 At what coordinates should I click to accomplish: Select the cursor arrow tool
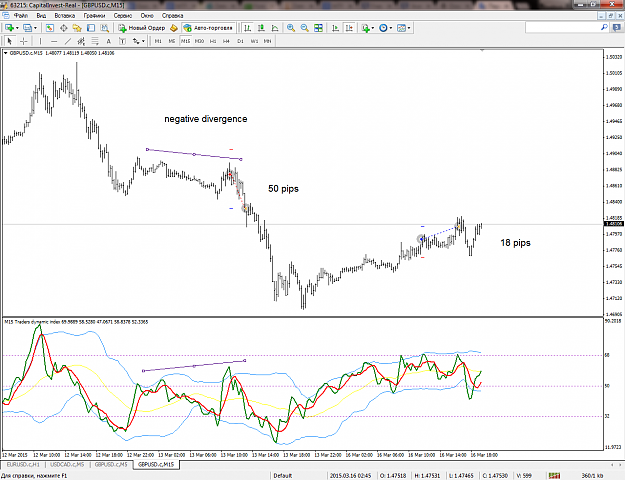click(x=10, y=41)
